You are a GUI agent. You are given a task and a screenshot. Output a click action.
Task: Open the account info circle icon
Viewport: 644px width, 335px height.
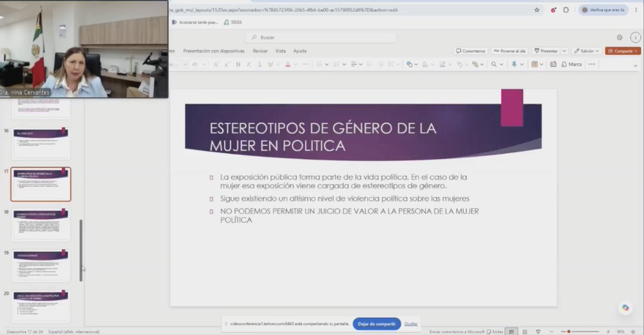pyautogui.click(x=635, y=38)
